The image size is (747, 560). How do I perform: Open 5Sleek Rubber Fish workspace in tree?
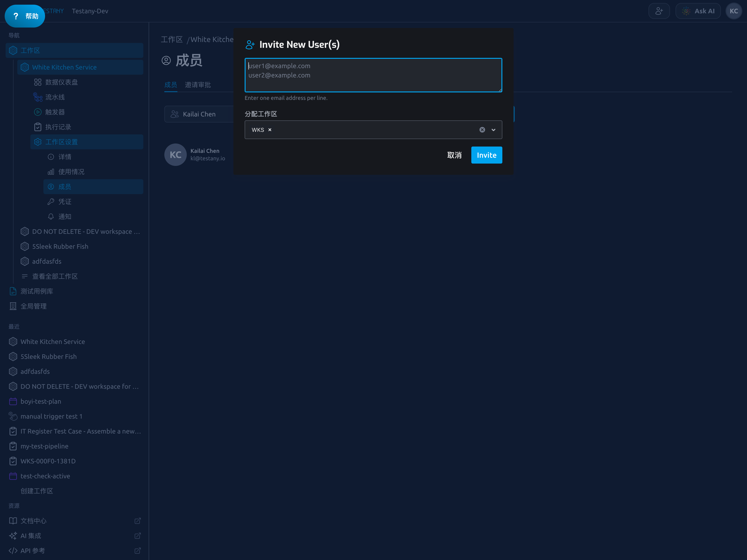tap(80, 246)
